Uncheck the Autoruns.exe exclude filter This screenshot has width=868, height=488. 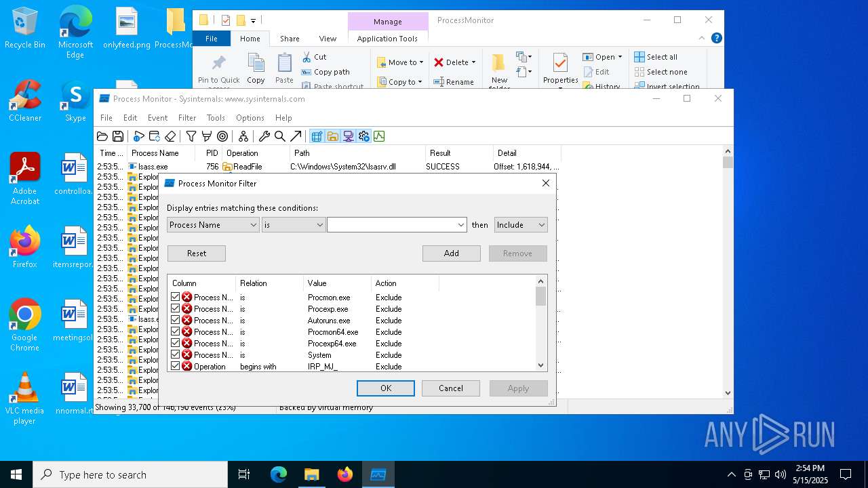[176, 320]
